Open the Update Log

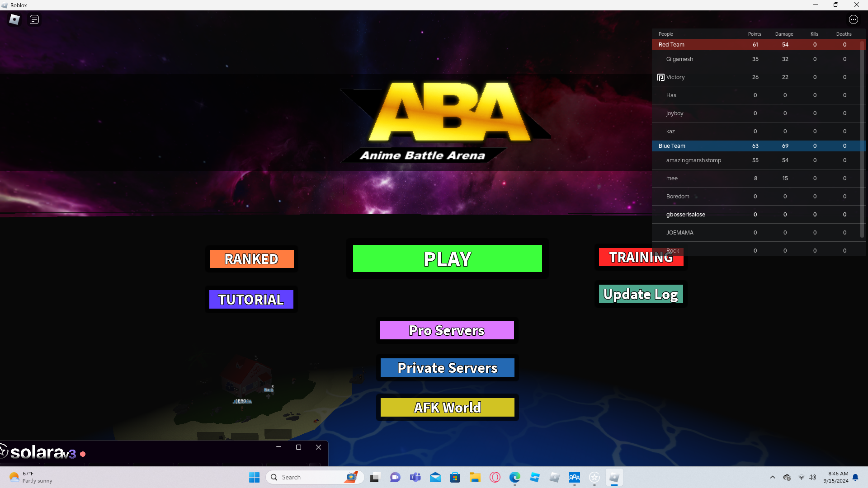point(641,294)
